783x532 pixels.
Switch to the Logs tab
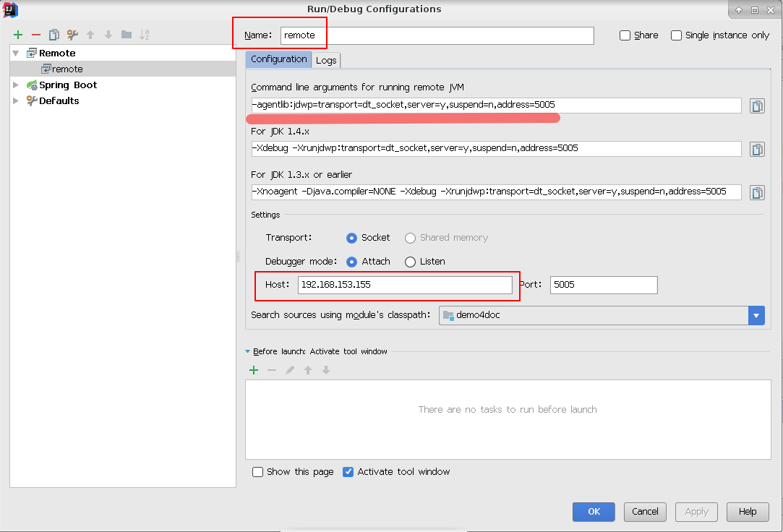[326, 60]
